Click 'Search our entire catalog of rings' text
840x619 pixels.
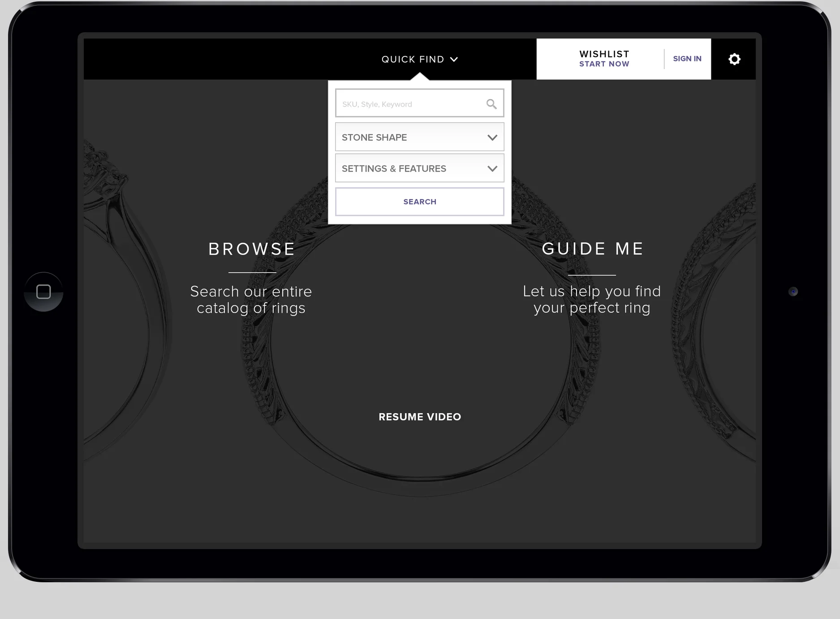tap(251, 300)
